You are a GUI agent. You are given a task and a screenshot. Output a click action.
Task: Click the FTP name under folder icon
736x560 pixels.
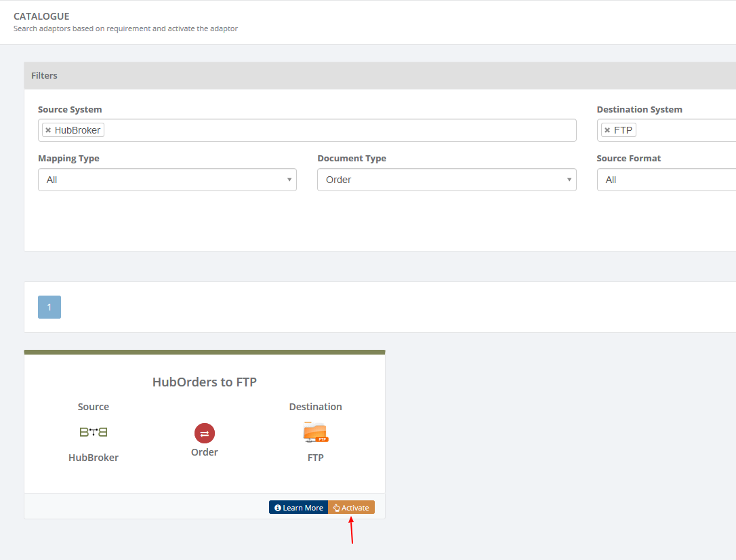click(x=315, y=458)
